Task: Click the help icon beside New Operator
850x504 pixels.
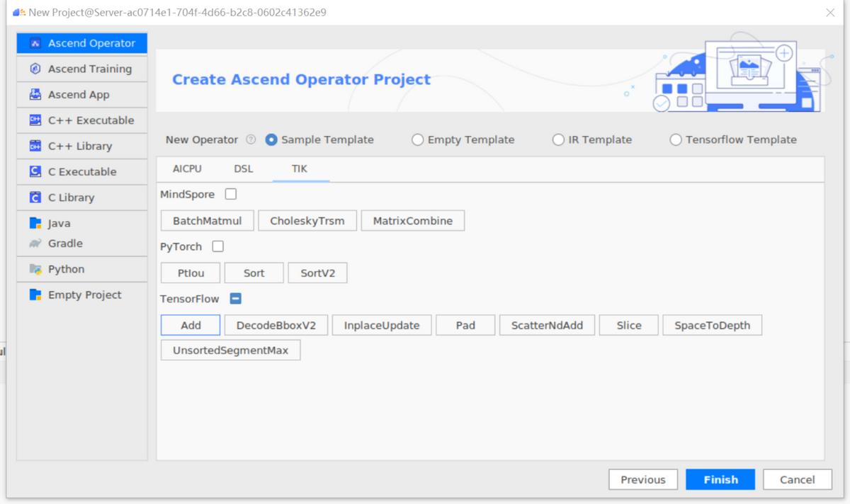Action: pyautogui.click(x=251, y=139)
